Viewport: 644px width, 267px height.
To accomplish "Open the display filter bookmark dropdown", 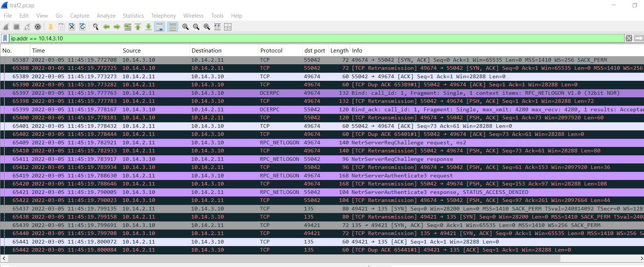I will [x=5, y=38].
